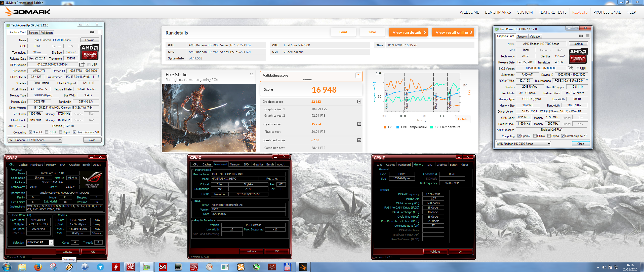Click the green CPU Temperature legend swatch

pyautogui.click(x=431, y=127)
